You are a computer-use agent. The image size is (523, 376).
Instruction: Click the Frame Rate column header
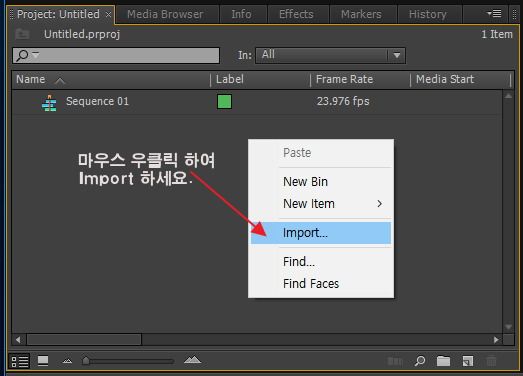(344, 79)
